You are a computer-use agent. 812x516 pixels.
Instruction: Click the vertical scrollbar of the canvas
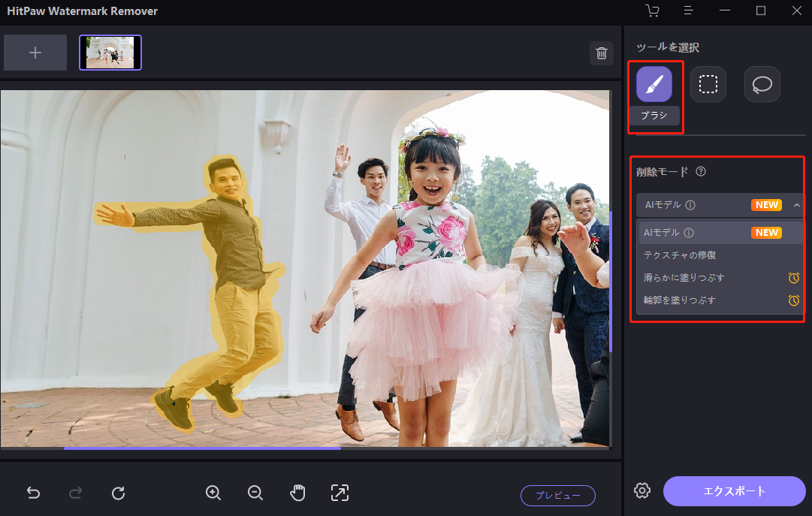pyautogui.click(x=611, y=282)
